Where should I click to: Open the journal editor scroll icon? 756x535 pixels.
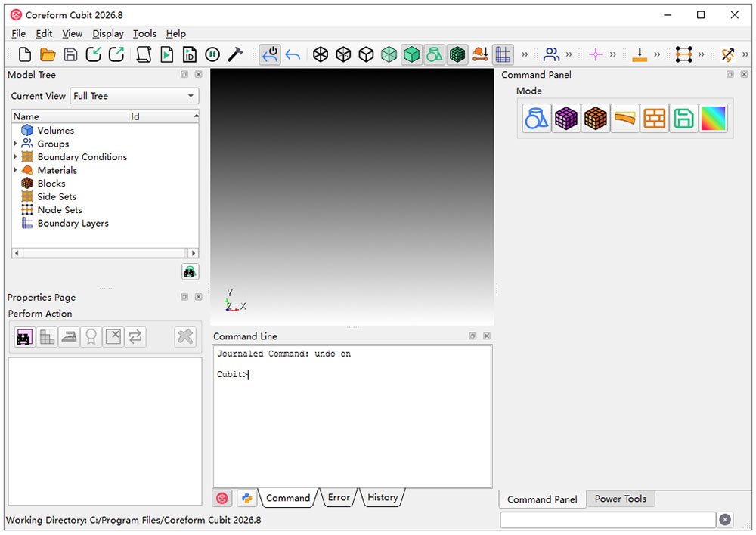143,54
